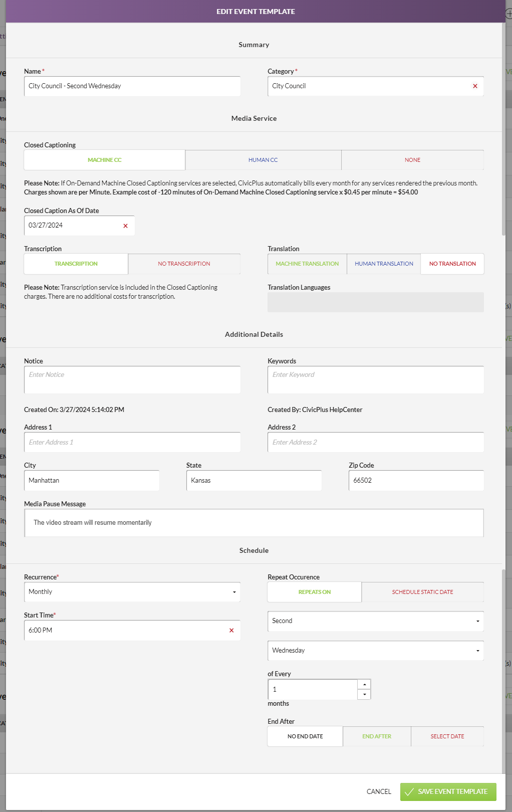Open the Wednesday day dropdown
This screenshot has height=812, width=512.
coord(376,651)
